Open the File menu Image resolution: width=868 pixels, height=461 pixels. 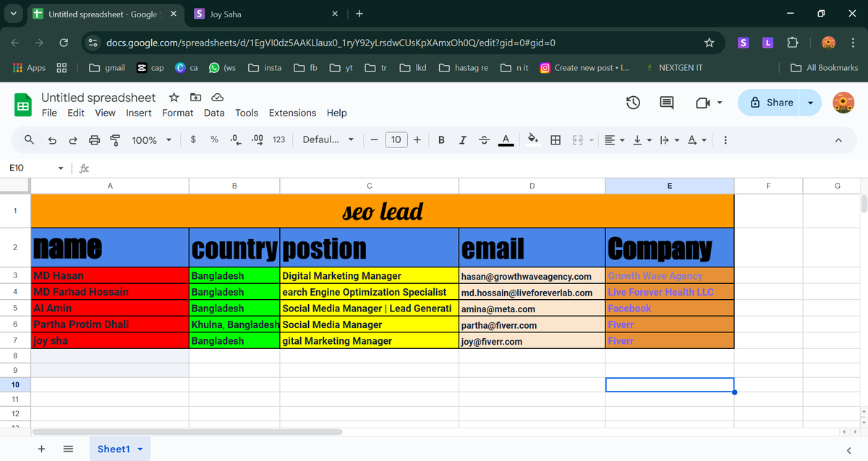(x=49, y=113)
